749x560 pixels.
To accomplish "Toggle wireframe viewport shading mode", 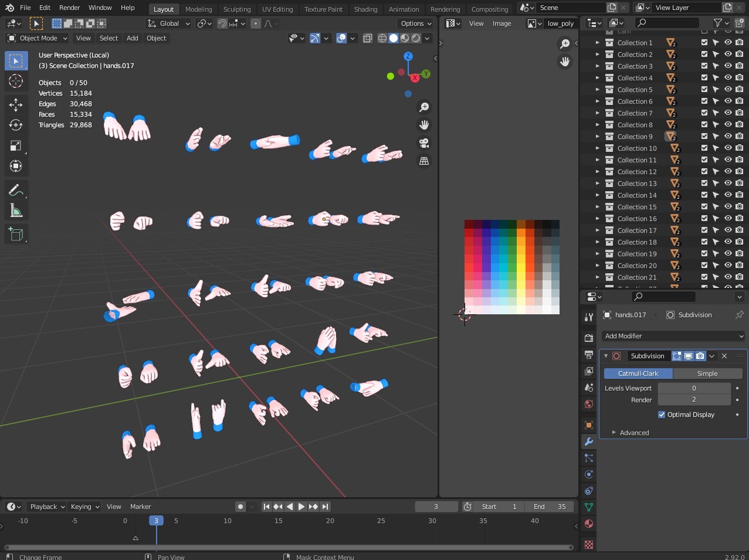I will [382, 38].
